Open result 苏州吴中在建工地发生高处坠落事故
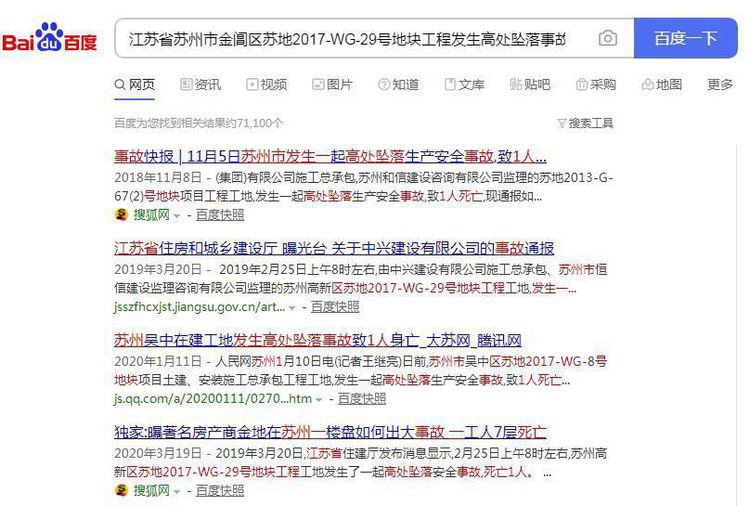 pos(318,340)
